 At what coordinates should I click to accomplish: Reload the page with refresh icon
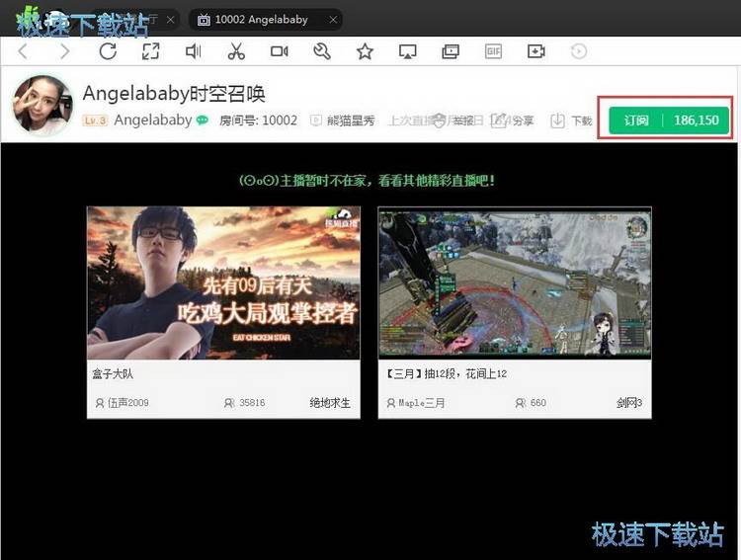pyautogui.click(x=108, y=51)
